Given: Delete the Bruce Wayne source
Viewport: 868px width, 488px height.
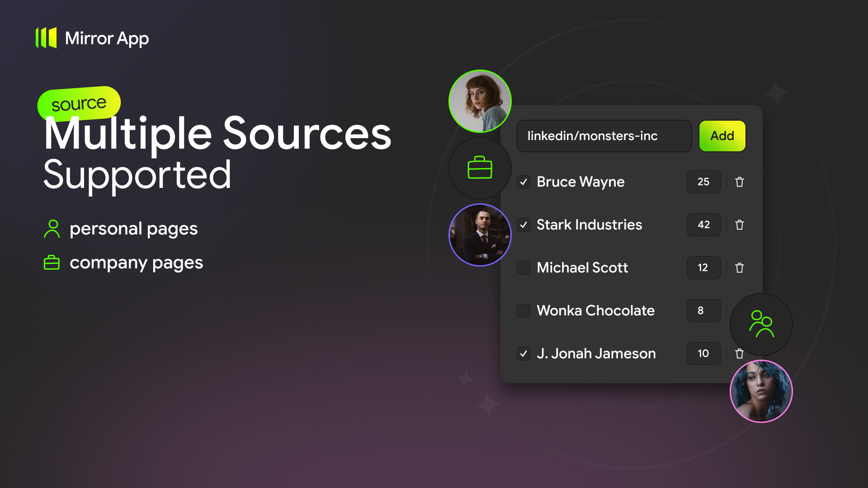Looking at the screenshot, I should 740,182.
